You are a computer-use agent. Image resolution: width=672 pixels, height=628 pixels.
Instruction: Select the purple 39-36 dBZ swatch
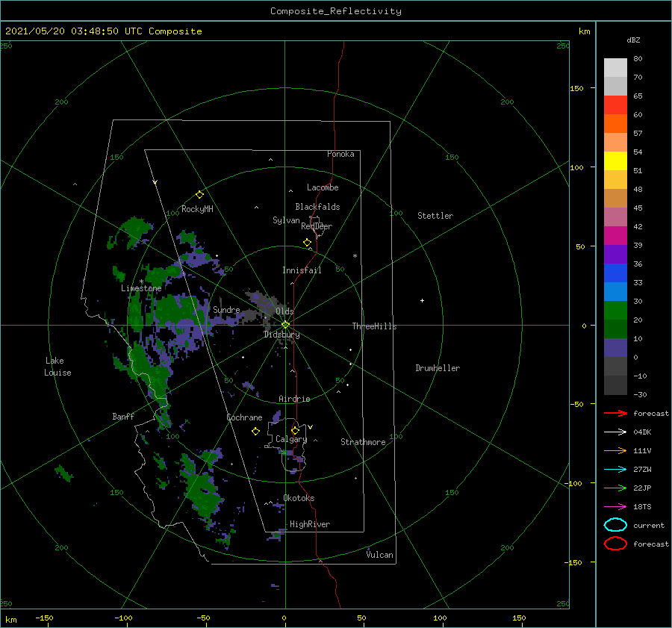point(615,255)
